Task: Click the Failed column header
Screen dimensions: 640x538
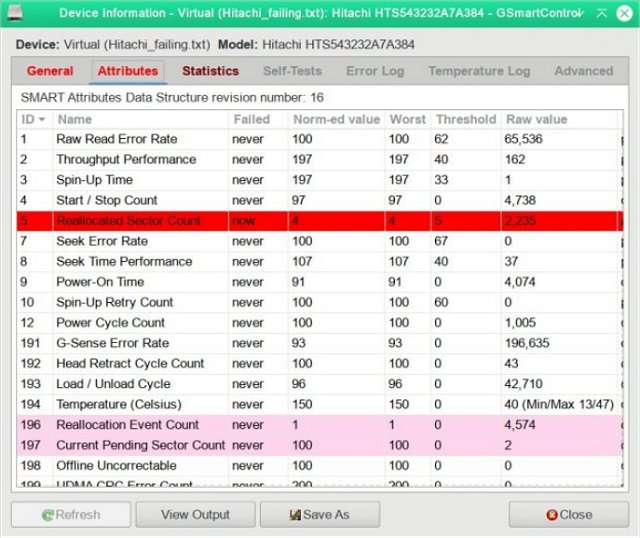Action: click(257, 119)
